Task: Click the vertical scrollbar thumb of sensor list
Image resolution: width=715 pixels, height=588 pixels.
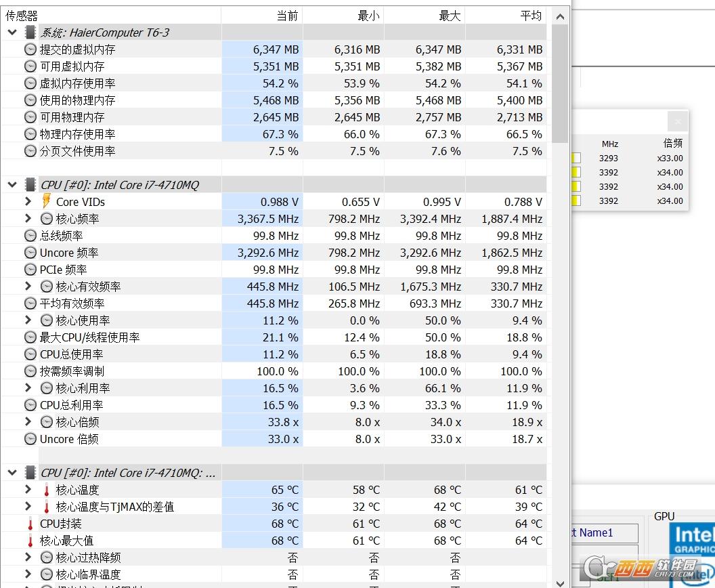Action: [x=560, y=83]
